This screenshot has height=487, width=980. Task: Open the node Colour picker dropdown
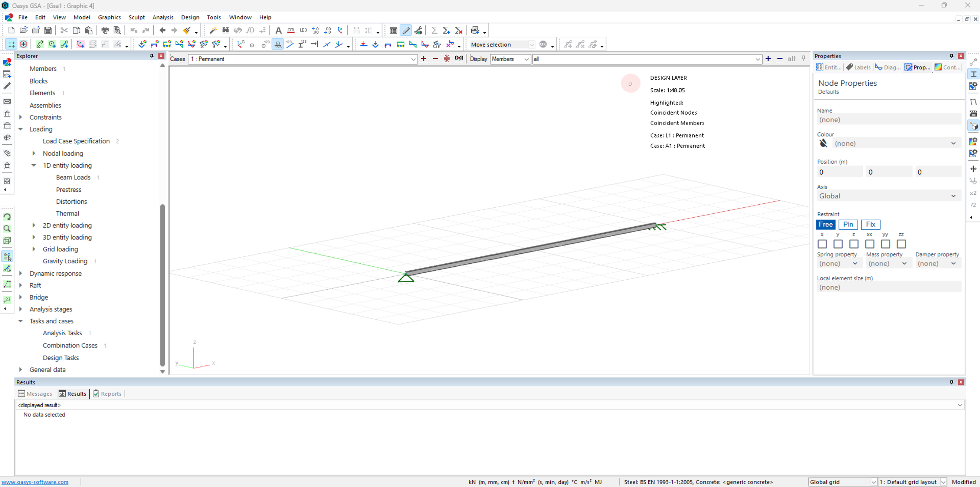896,143
